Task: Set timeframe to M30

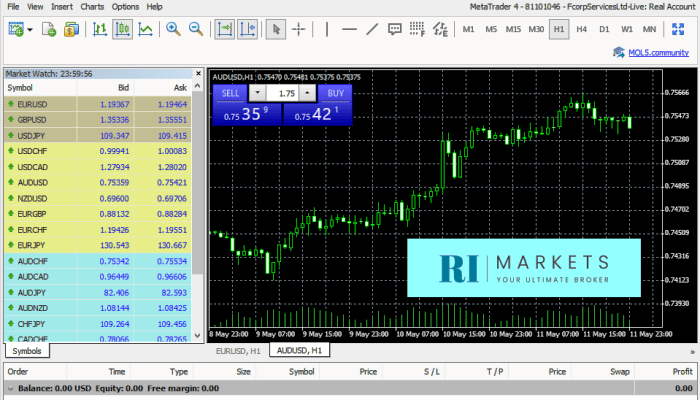Action: 536,29
